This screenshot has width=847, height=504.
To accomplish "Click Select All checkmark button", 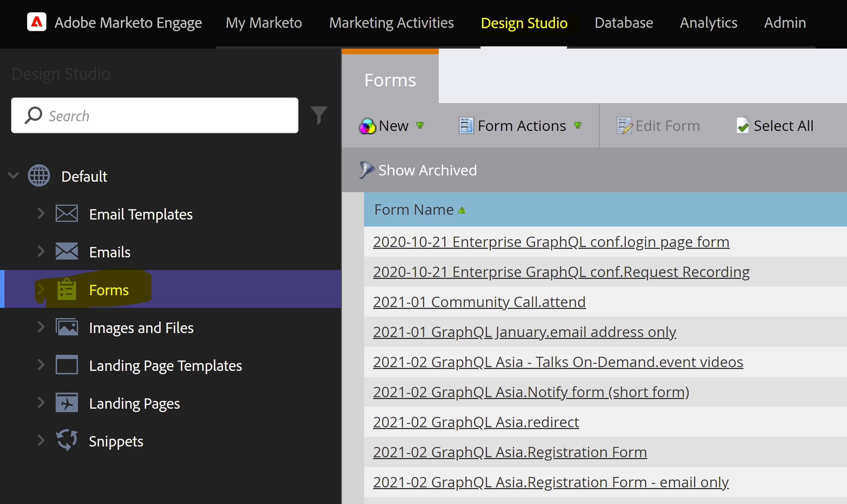I will 775,126.
